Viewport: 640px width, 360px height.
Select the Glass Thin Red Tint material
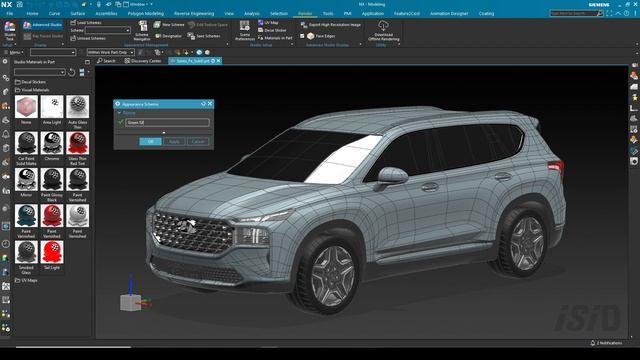[x=78, y=143]
